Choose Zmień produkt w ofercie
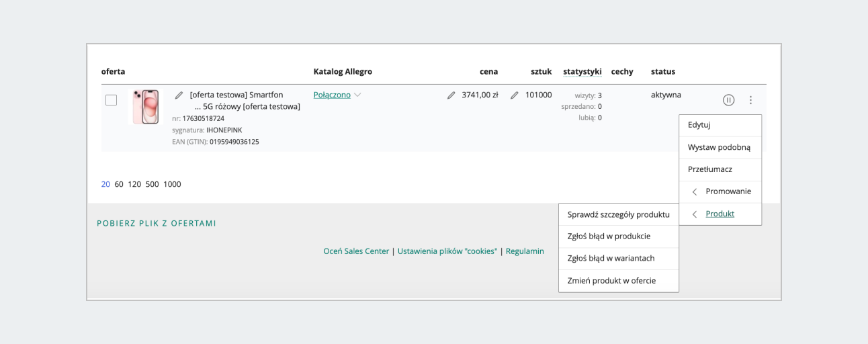Image resolution: width=868 pixels, height=344 pixels. coord(611,281)
